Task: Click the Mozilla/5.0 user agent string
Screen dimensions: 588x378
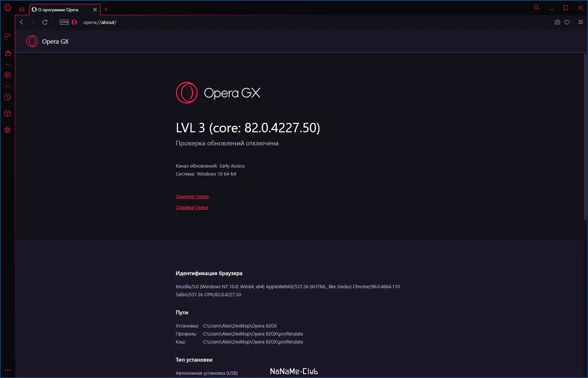Action: (287, 291)
